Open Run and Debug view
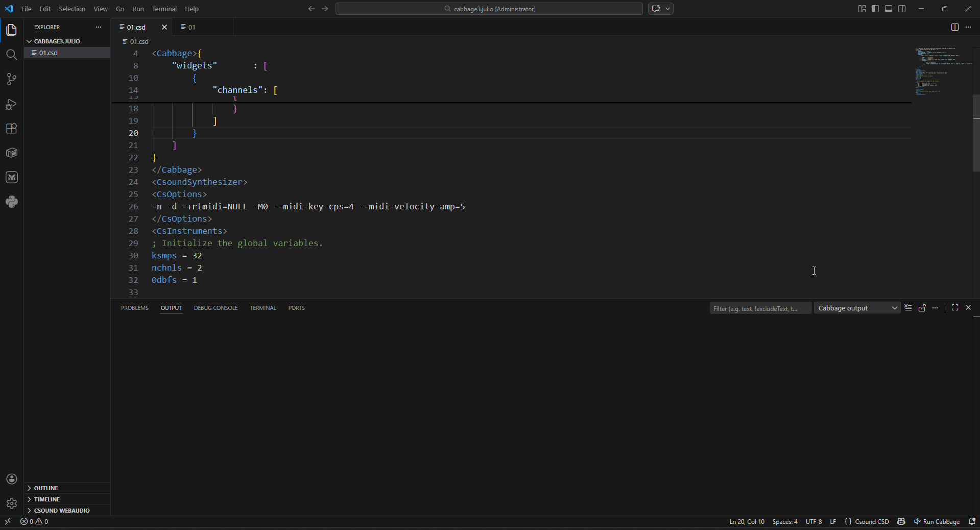 click(11, 104)
